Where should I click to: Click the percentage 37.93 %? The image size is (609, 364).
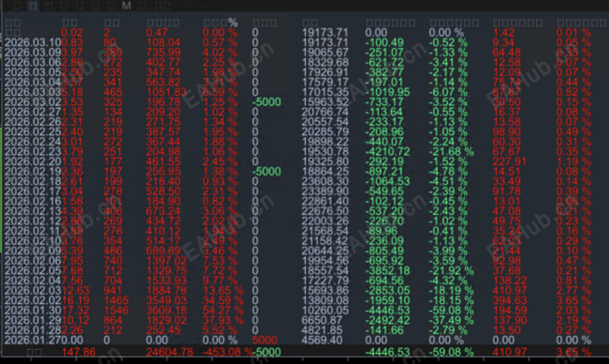click(x=223, y=320)
